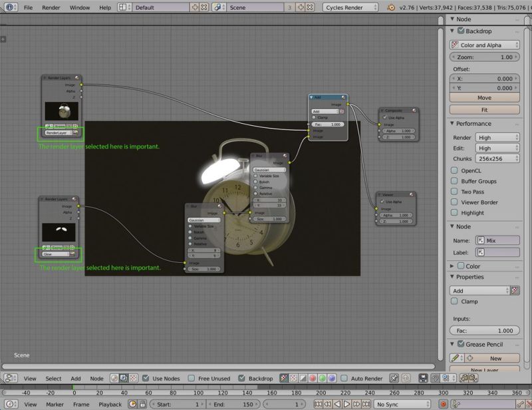Adjust the Fac slider in Properties panel
The image size is (532, 410).
(x=485, y=330)
